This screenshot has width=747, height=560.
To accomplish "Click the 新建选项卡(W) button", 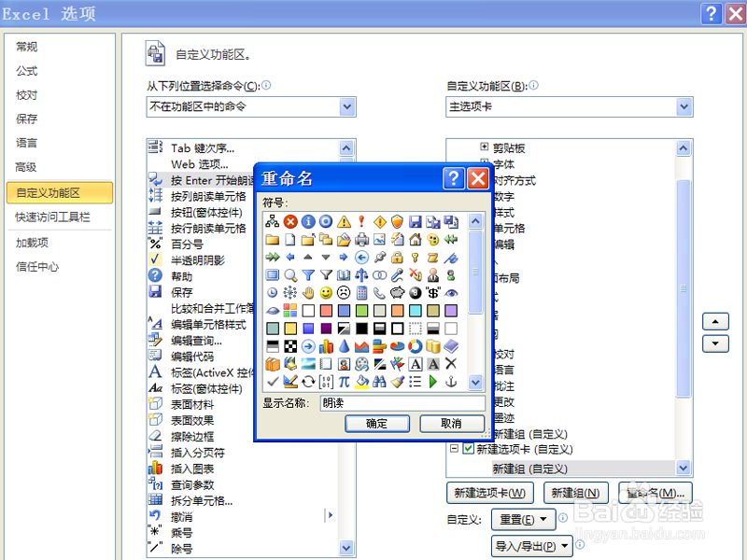I will tap(489, 493).
